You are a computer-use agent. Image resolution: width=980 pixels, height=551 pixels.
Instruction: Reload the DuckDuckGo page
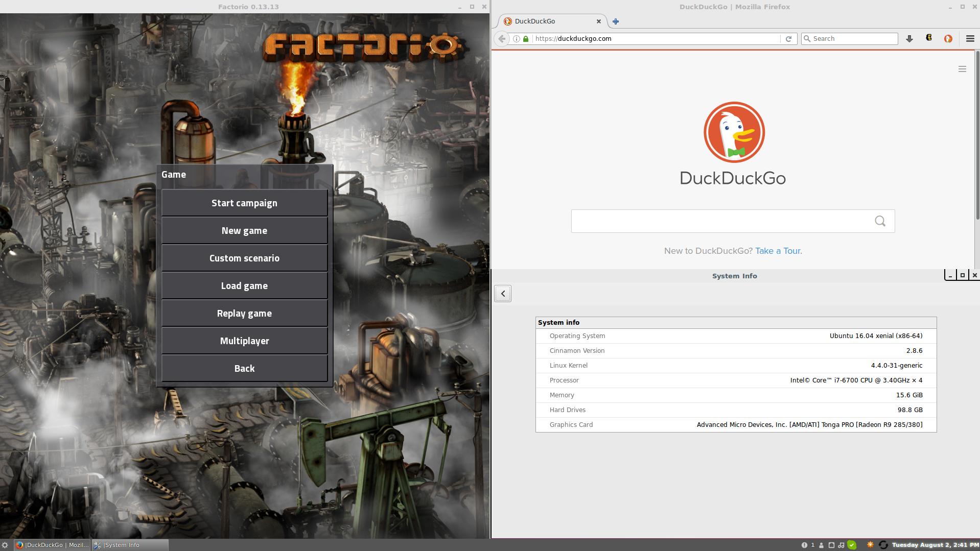(x=788, y=39)
